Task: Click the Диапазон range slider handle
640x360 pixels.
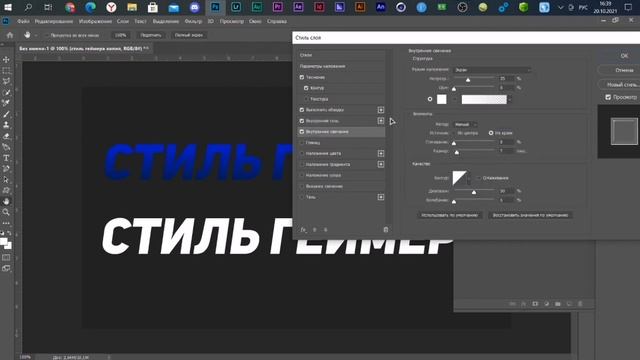Action: pos(474,192)
